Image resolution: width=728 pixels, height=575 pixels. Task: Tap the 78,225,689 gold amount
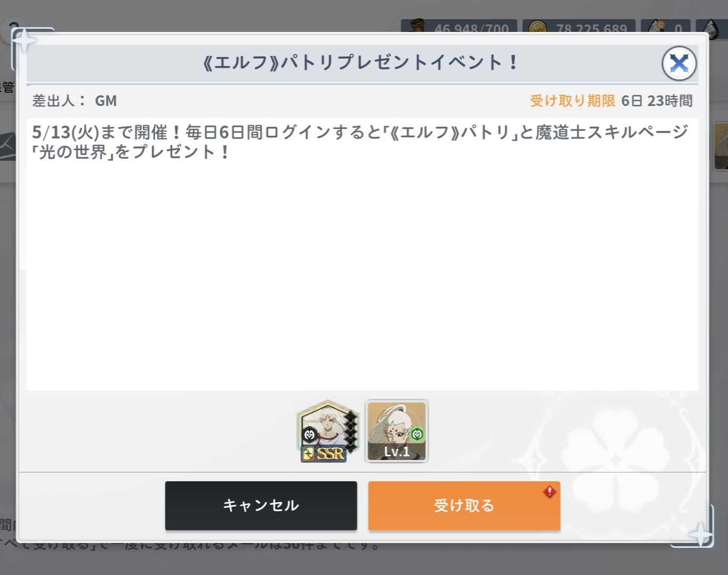591,28
